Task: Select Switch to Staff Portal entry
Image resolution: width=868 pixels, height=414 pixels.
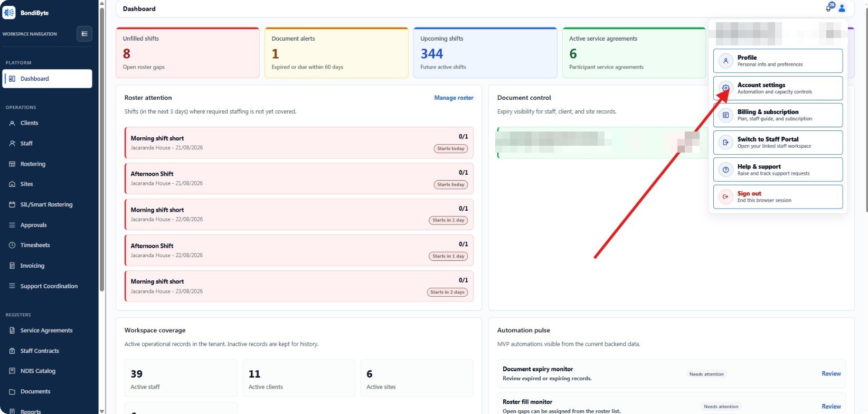Action: (x=778, y=143)
